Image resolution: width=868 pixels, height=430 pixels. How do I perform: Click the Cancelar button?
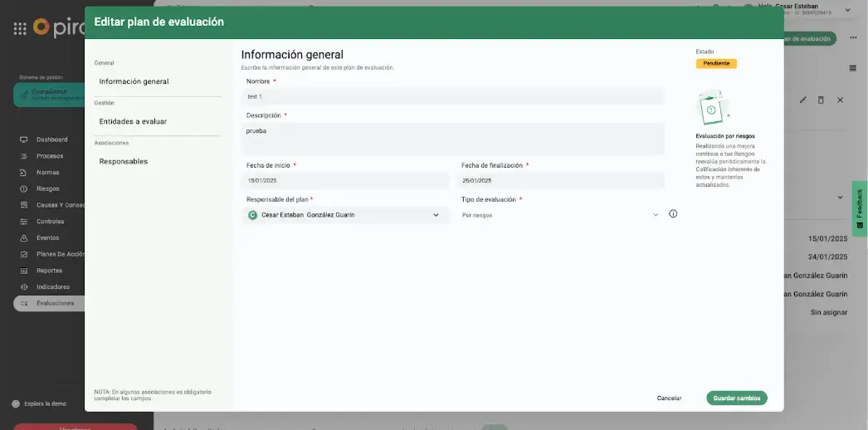669,398
